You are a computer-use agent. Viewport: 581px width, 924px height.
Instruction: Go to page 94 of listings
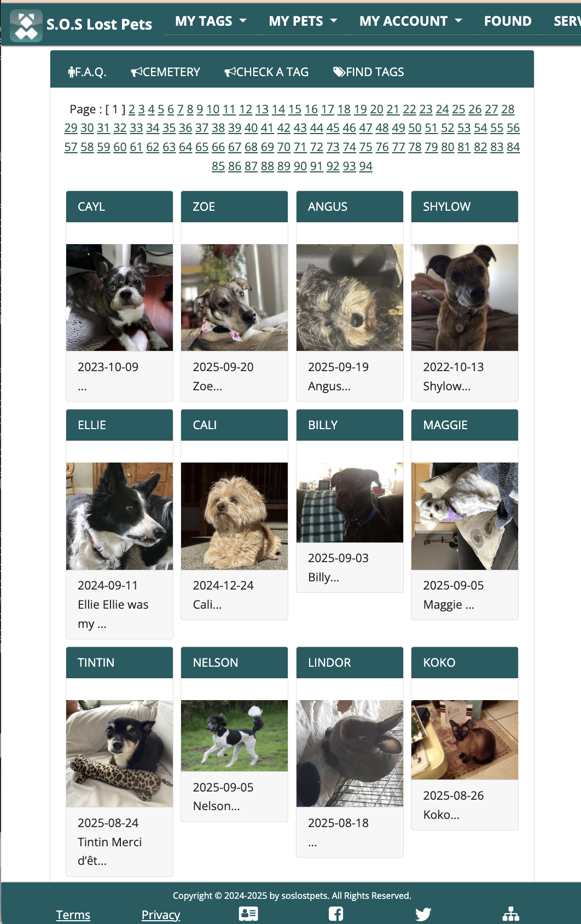(366, 166)
